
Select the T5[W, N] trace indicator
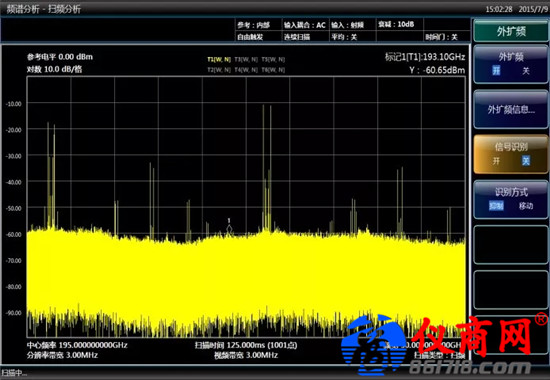[x=273, y=60]
